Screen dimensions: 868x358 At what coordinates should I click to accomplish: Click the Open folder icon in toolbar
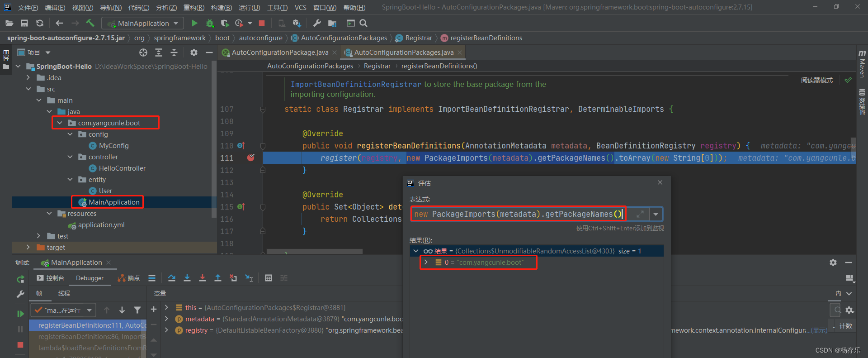(x=9, y=23)
